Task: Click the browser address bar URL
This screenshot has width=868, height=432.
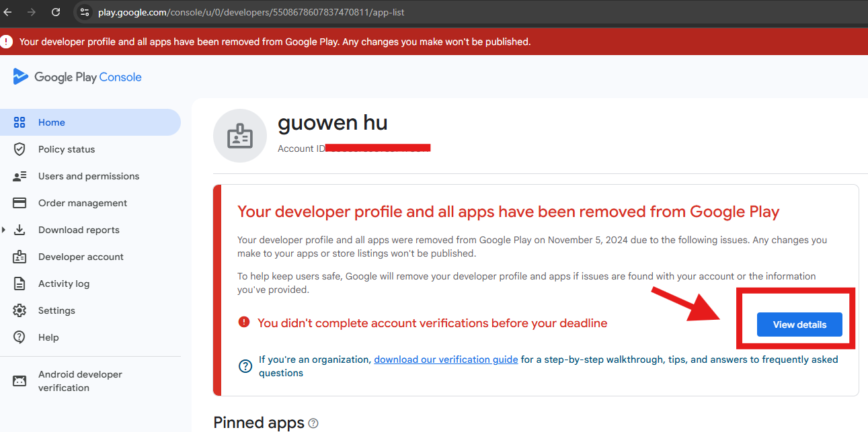Action: pyautogui.click(x=251, y=12)
